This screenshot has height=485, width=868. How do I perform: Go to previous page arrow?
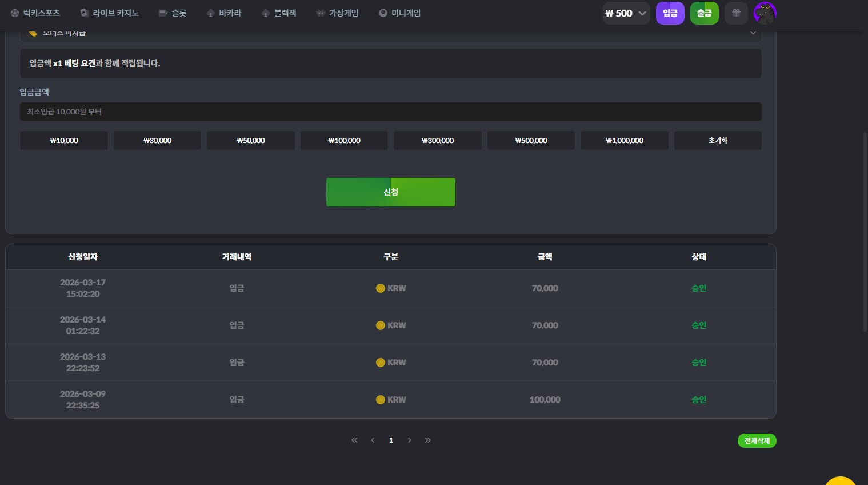pos(373,440)
